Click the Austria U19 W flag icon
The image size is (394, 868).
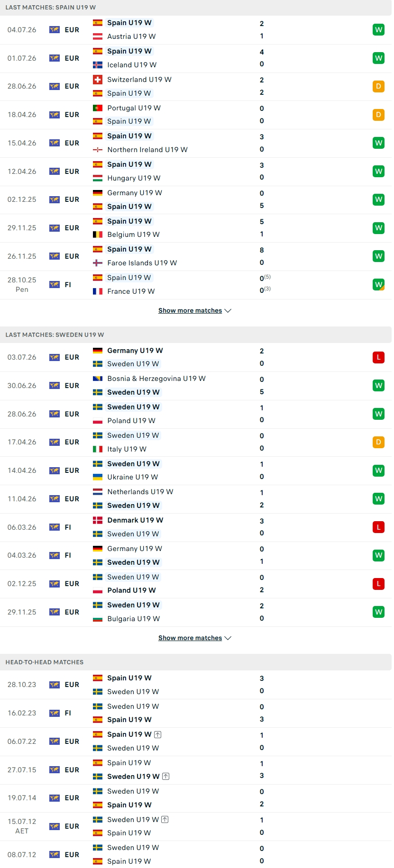98,36
